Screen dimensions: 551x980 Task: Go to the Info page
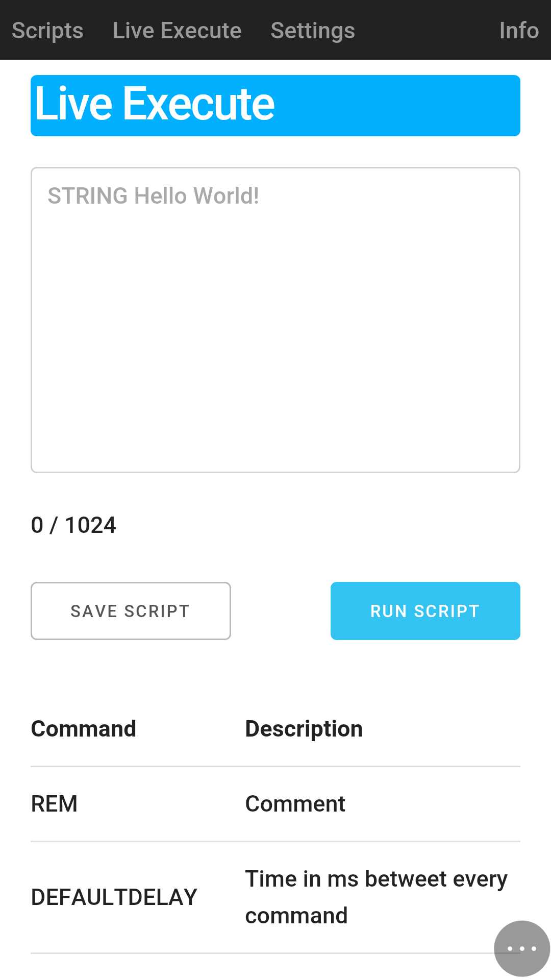[519, 31]
